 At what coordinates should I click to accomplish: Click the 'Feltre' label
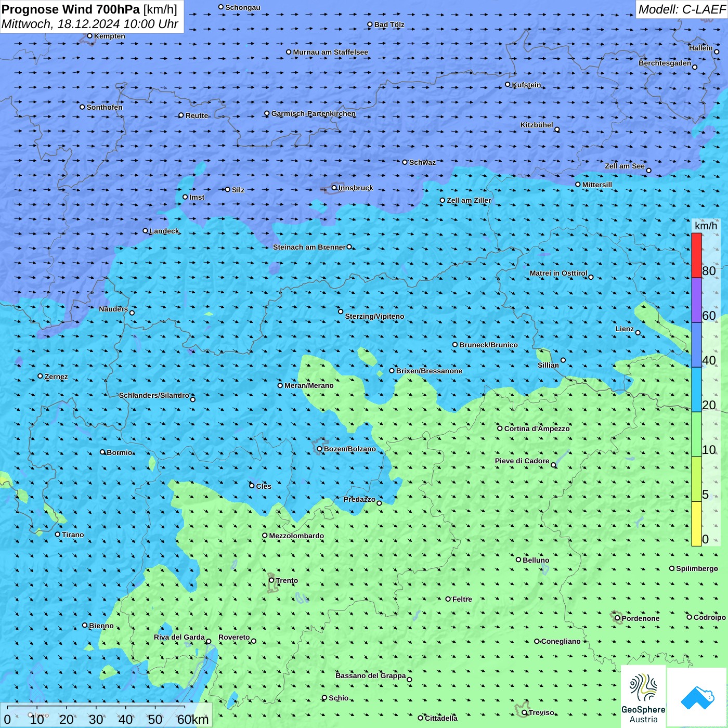(462, 599)
